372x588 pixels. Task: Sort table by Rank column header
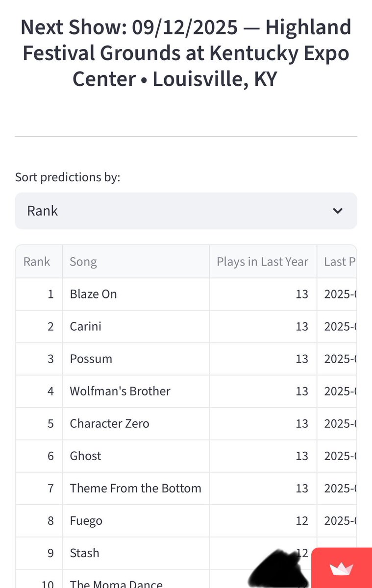click(37, 262)
